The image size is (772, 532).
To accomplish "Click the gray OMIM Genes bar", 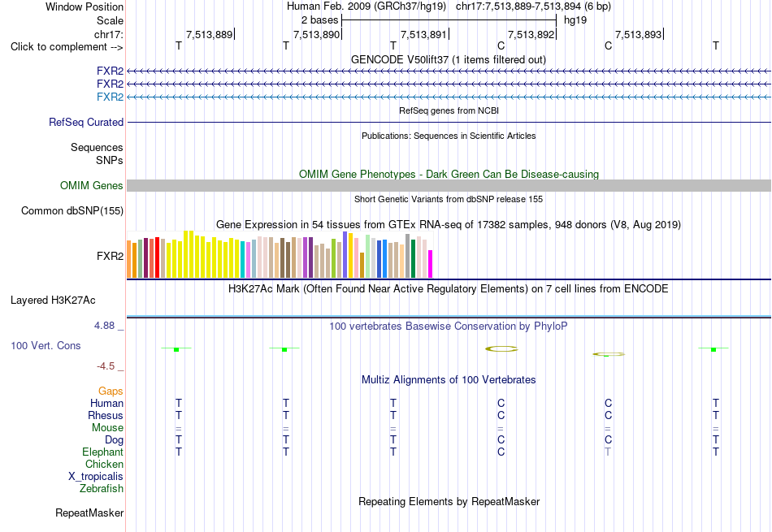I will tap(449, 185).
